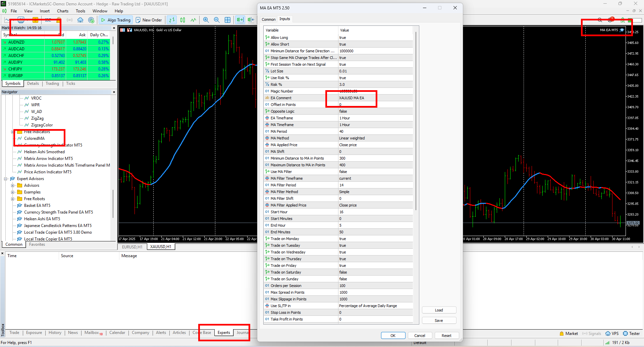
Task: Open the Tester chip icon in Toolbox
Action: tap(632, 334)
